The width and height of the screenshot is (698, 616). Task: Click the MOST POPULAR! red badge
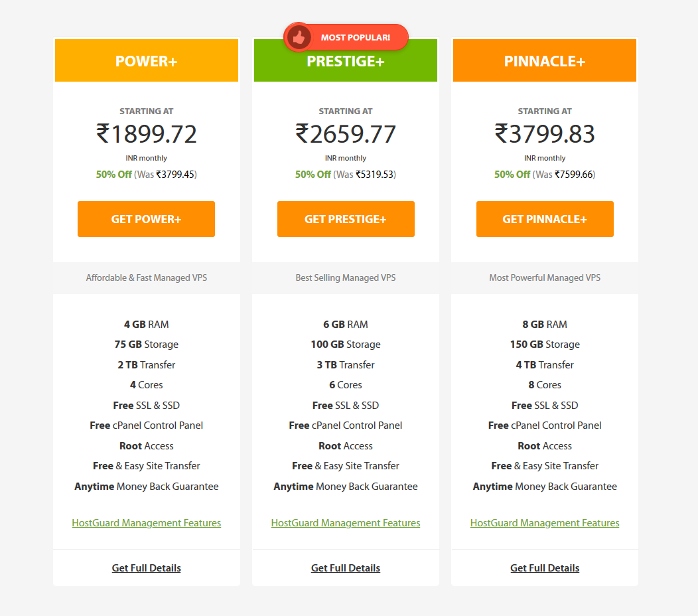pos(346,37)
